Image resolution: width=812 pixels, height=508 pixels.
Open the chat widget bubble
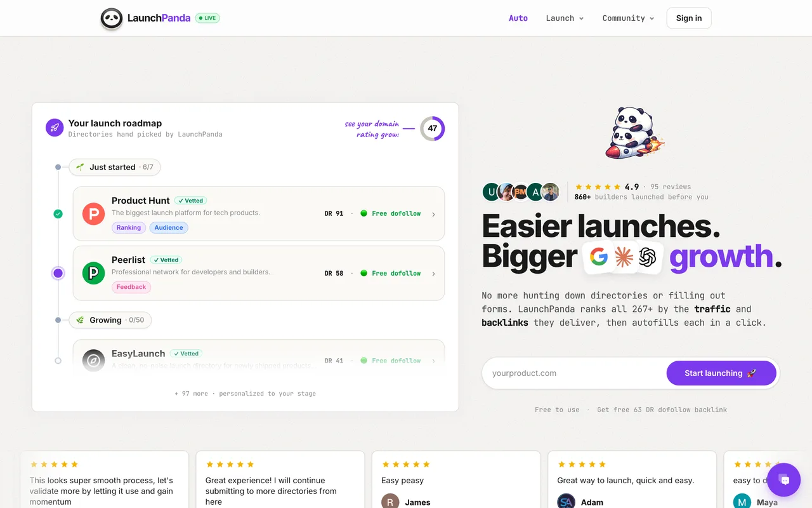click(783, 479)
